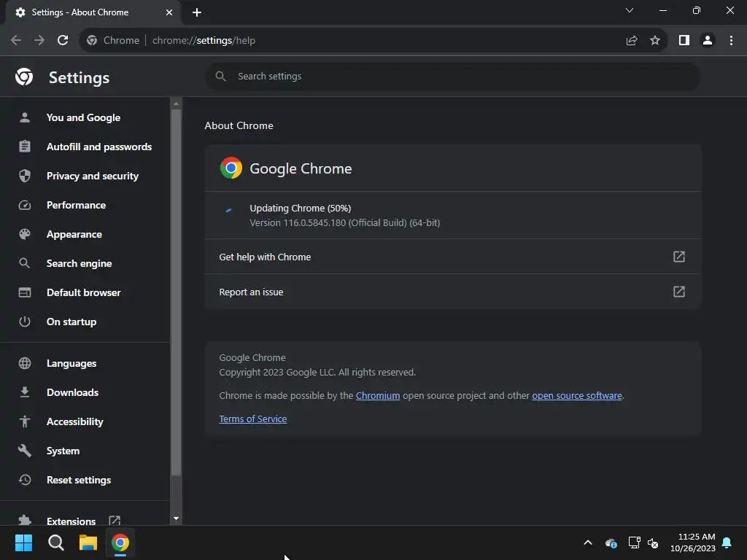Click the version 116.0.5845.180 text
The image size is (747, 560).
click(x=345, y=223)
